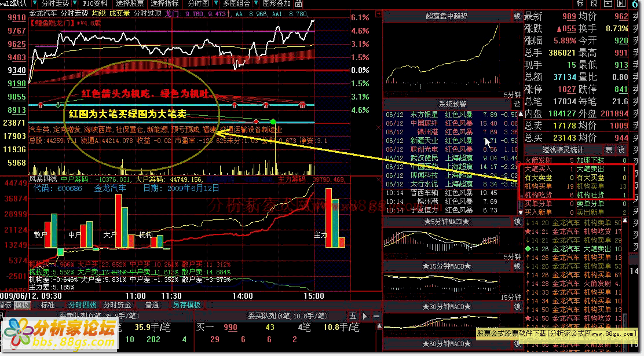Click the down arrow of the 系统预警 list scrollbar
Viewport: 644px width, 356px height.
point(521,212)
